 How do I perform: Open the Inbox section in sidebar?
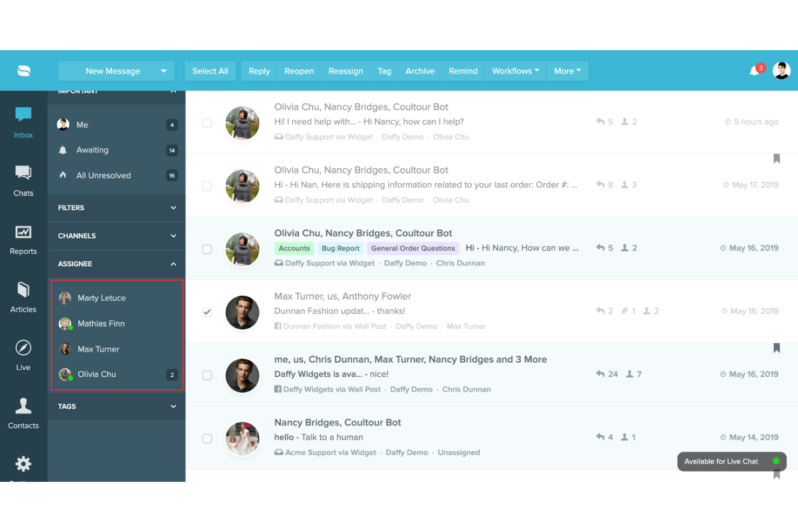[23, 121]
